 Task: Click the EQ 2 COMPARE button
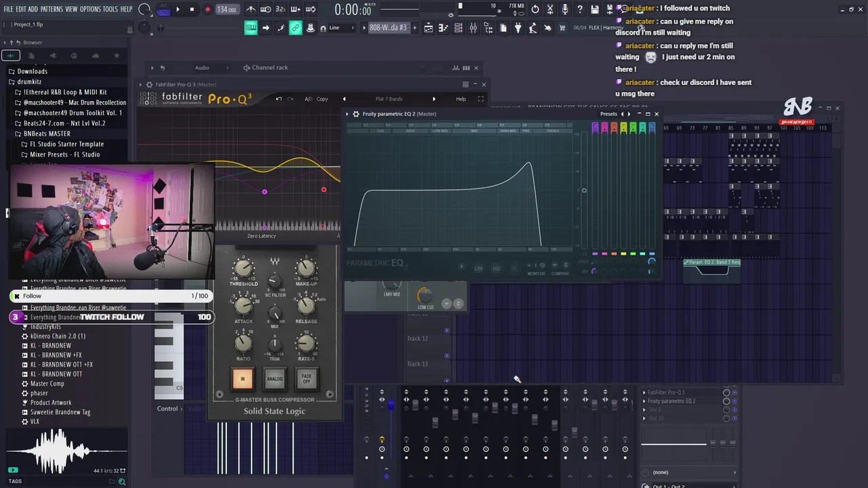pos(560,273)
